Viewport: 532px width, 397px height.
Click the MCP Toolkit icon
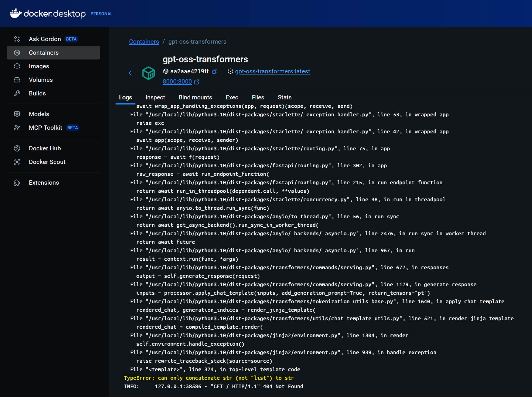17,128
